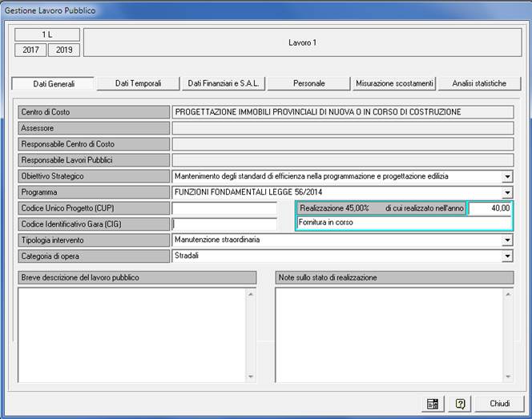
Task: Open the Categoria di opera dropdown
Action: click(x=506, y=256)
